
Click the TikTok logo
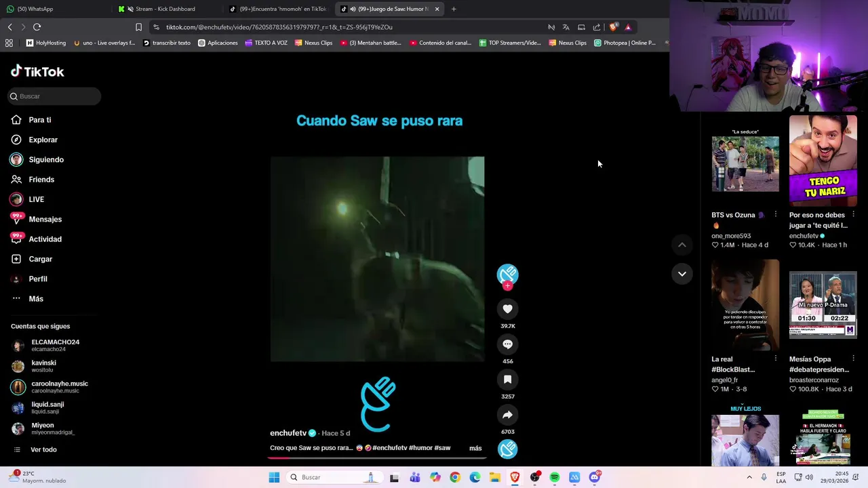pos(37,71)
